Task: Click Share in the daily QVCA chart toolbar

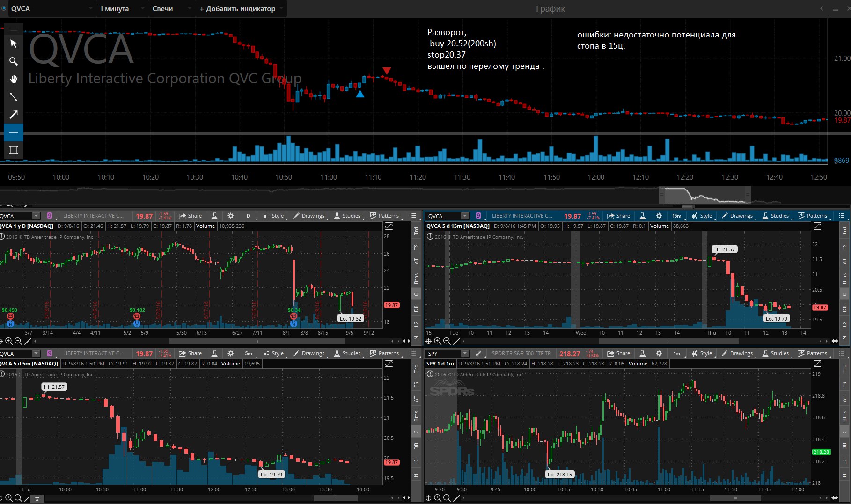Action: pyautogui.click(x=190, y=216)
